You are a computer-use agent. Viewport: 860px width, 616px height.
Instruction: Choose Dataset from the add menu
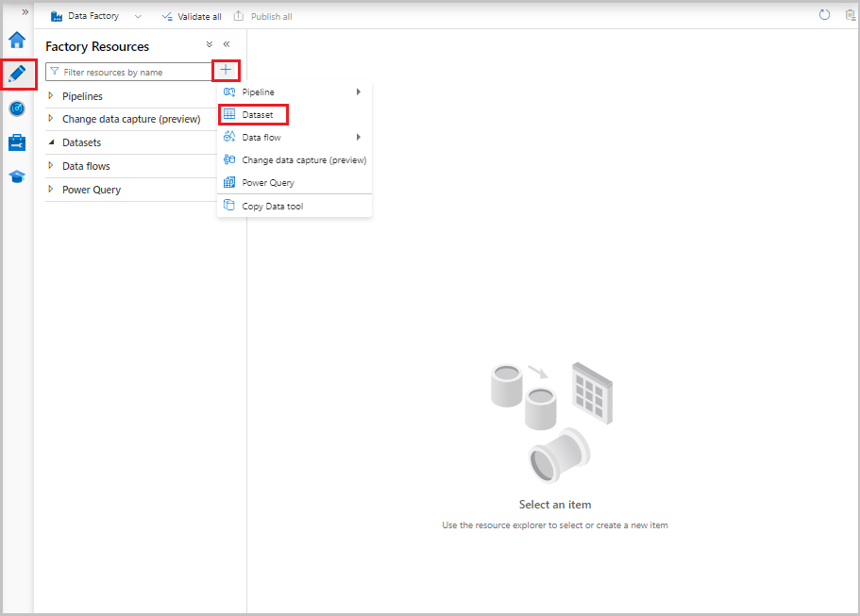point(295,114)
